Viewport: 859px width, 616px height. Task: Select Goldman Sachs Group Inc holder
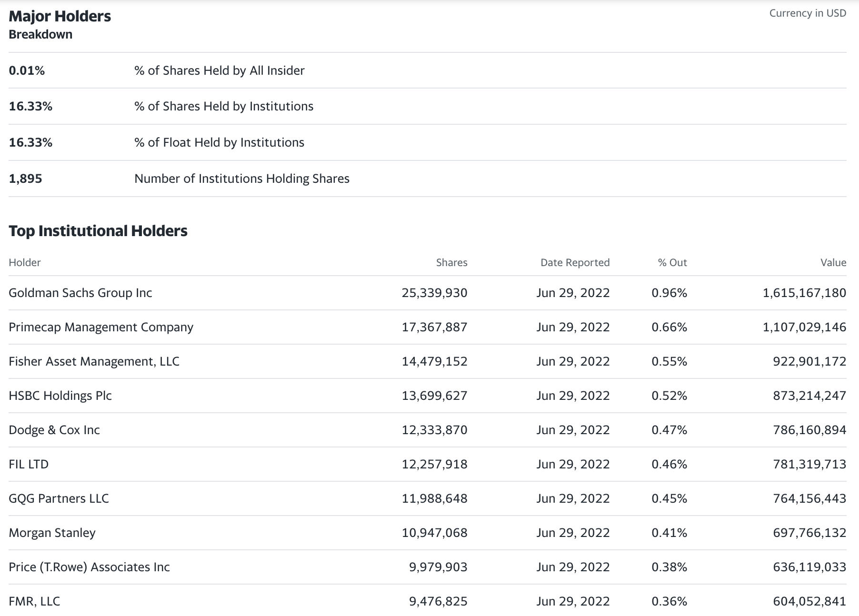point(80,293)
